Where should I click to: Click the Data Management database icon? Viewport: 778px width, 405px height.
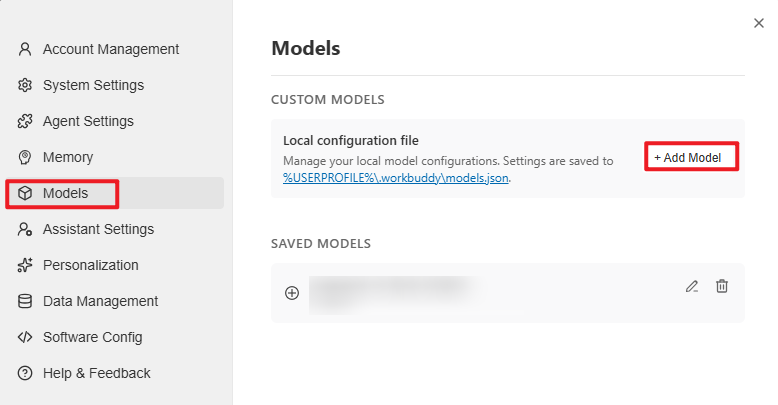25,301
